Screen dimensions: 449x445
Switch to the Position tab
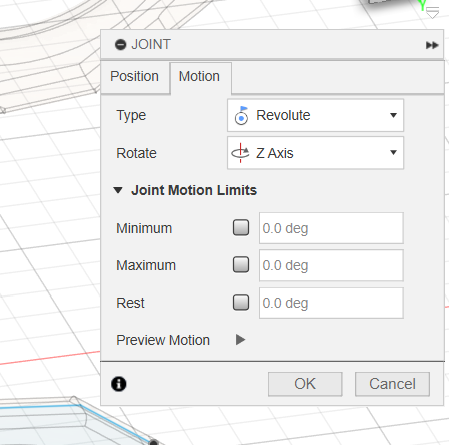tap(135, 76)
